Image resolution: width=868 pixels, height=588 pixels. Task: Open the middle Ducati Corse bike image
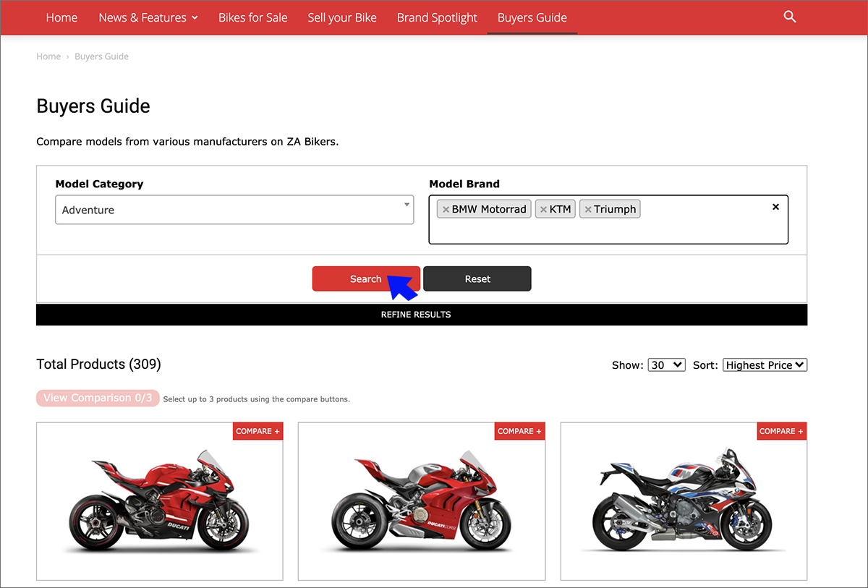[422, 502]
